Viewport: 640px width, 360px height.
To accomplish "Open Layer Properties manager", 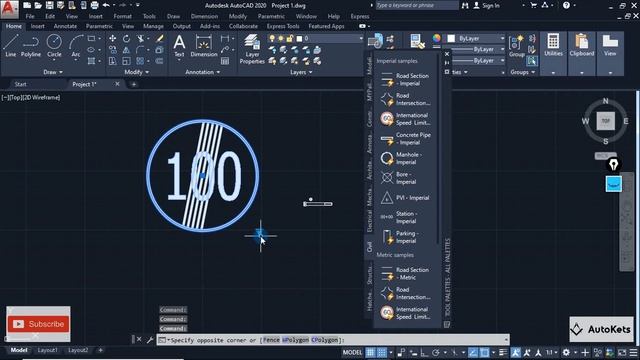I will (252, 49).
